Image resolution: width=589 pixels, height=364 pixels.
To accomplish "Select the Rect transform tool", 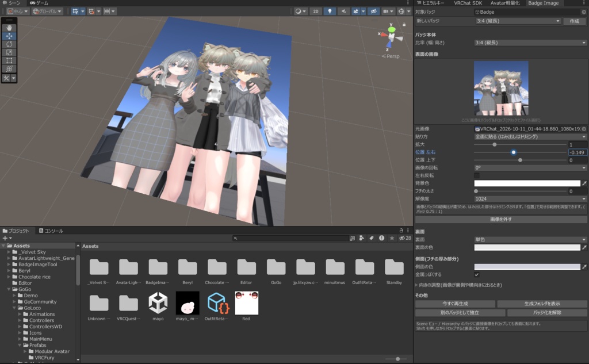I will [x=9, y=61].
